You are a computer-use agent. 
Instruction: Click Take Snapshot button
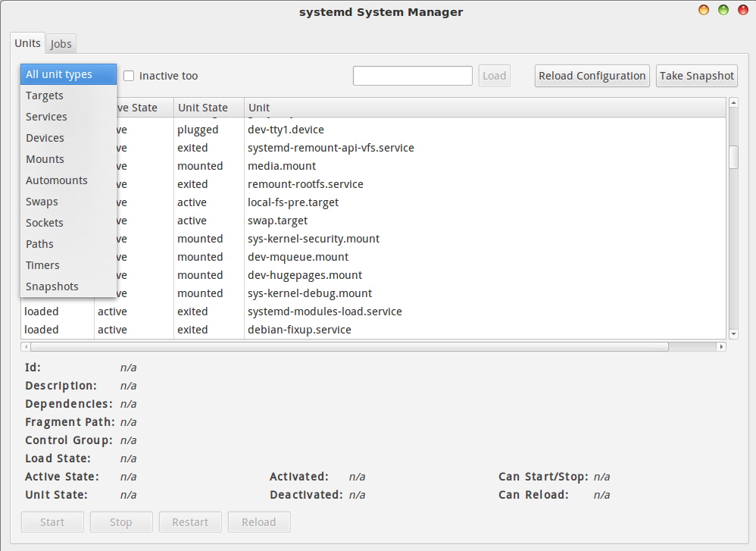pos(697,76)
